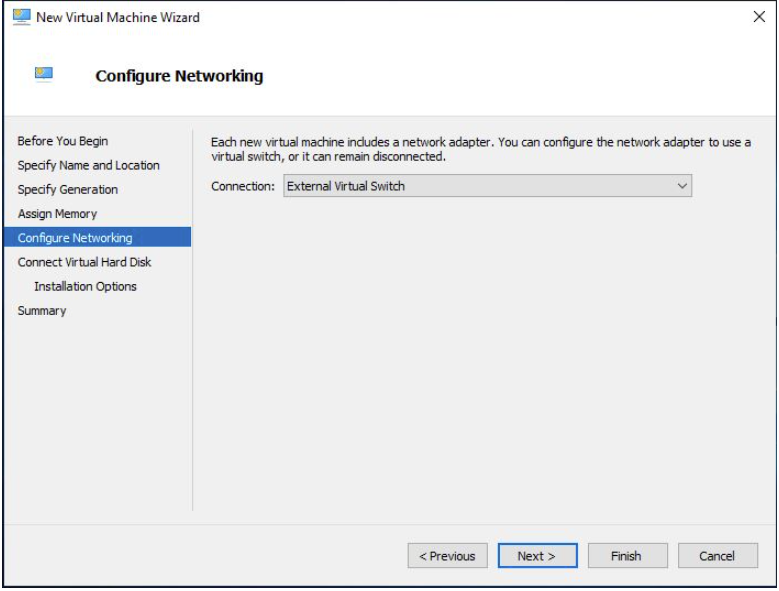Close the New Virtual Machine Wizard
This screenshot has width=779, height=591.
click(x=759, y=17)
